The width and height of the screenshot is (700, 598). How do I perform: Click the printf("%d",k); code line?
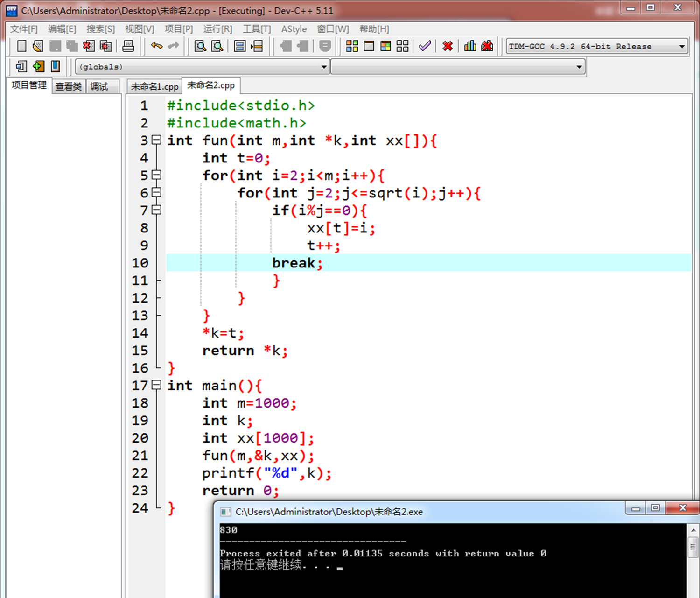tap(267, 473)
